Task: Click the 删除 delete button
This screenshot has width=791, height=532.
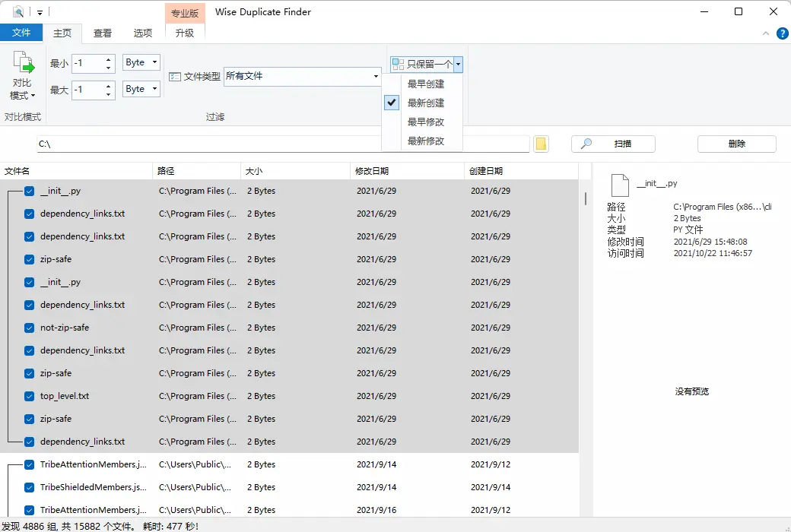Action: pyautogui.click(x=736, y=144)
